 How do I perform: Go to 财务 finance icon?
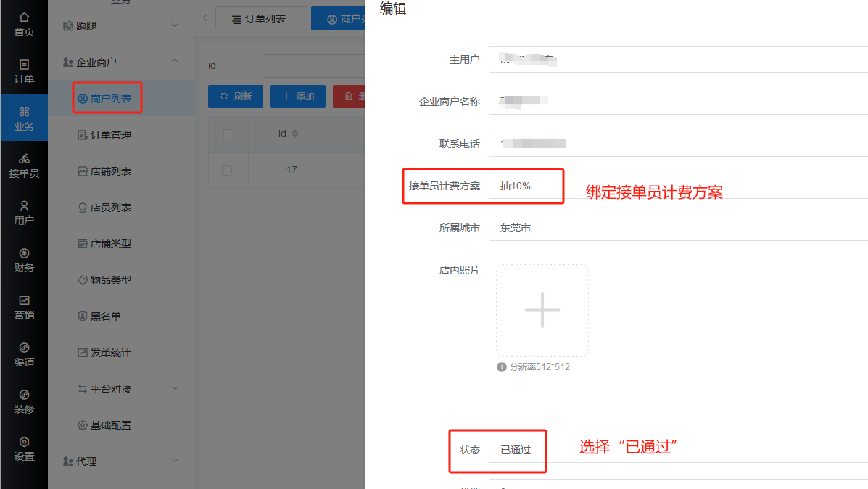(x=24, y=253)
